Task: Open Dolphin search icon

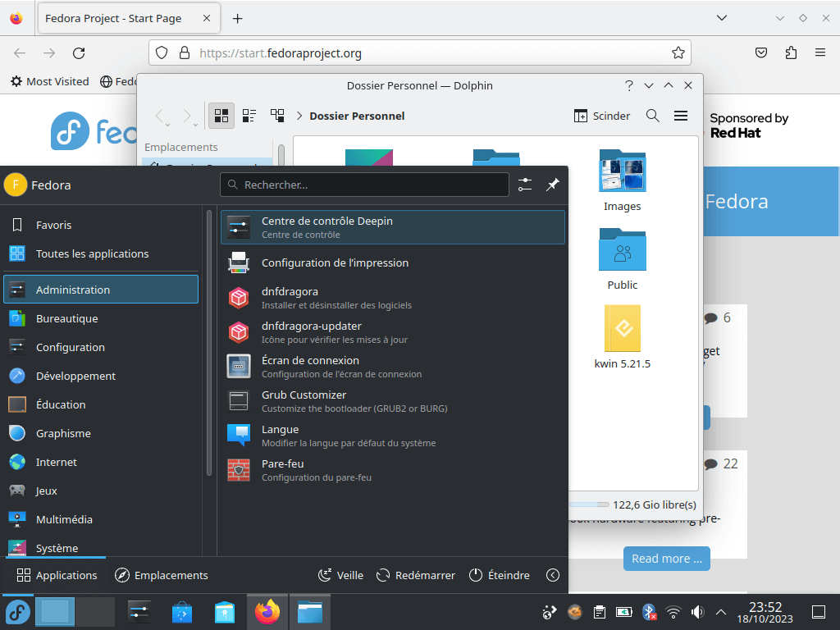Action: click(652, 116)
